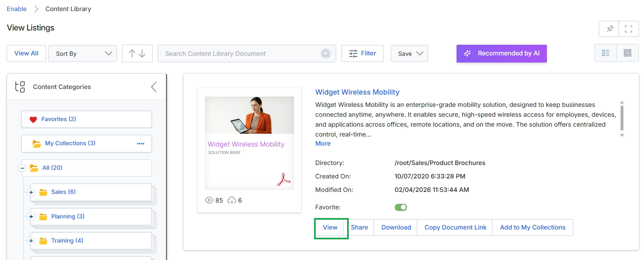Viewport: 644px width, 260px height.
Task: Open the Save dropdown menu
Action: click(409, 53)
